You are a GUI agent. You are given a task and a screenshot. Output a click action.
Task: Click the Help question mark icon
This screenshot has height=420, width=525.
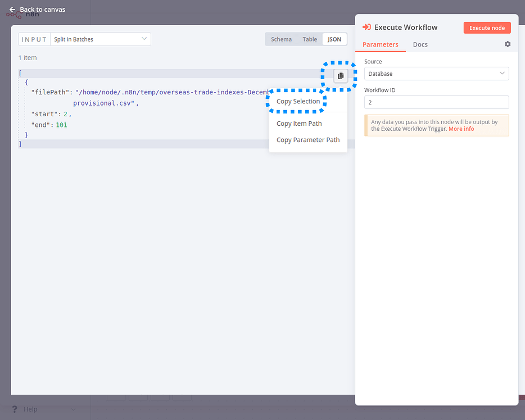(15, 409)
